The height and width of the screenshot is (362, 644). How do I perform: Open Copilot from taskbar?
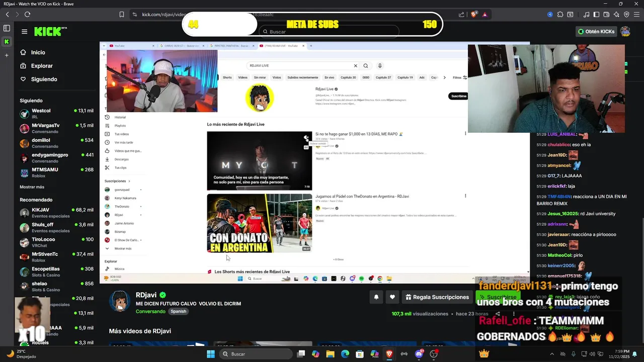[x=315, y=354]
